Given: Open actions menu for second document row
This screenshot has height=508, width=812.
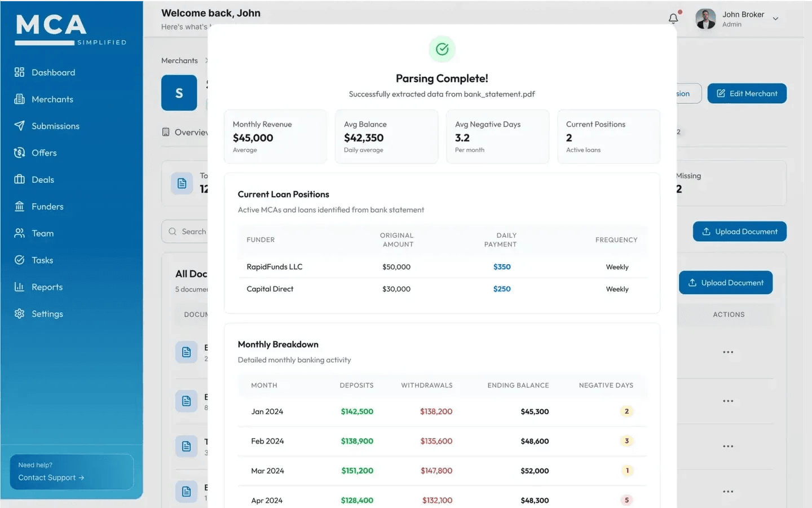Looking at the screenshot, I should pos(728,401).
